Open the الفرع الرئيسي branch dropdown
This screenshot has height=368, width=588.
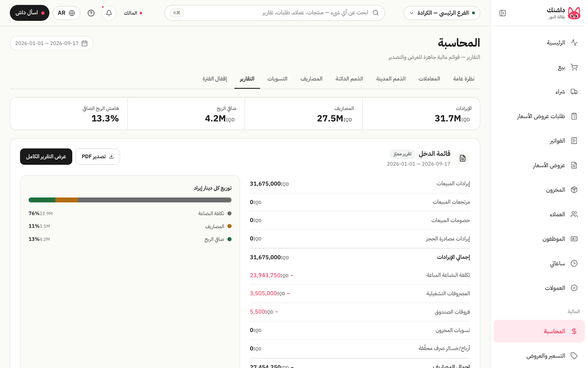(x=442, y=13)
